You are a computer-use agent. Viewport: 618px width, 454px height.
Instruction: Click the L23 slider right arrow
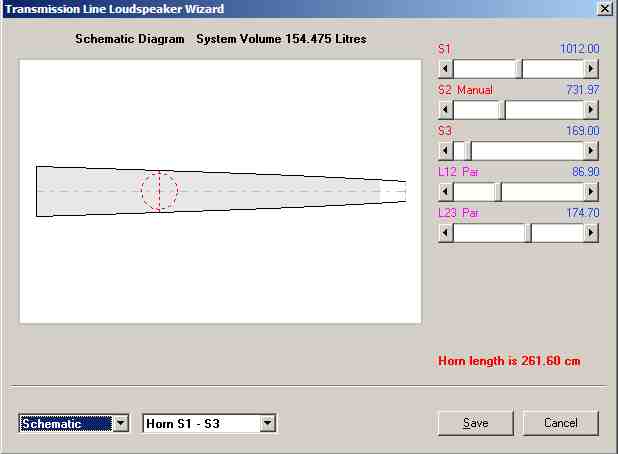591,233
